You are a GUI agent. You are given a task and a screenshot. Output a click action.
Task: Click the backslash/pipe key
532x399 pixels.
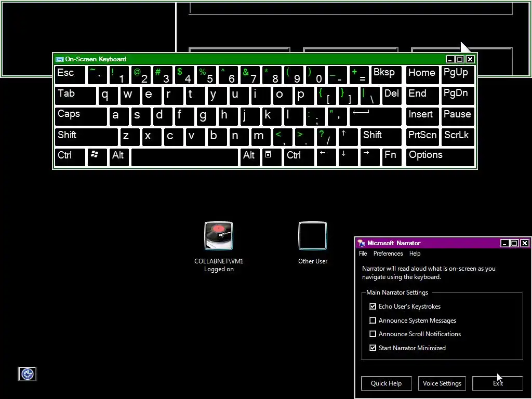[370, 96]
